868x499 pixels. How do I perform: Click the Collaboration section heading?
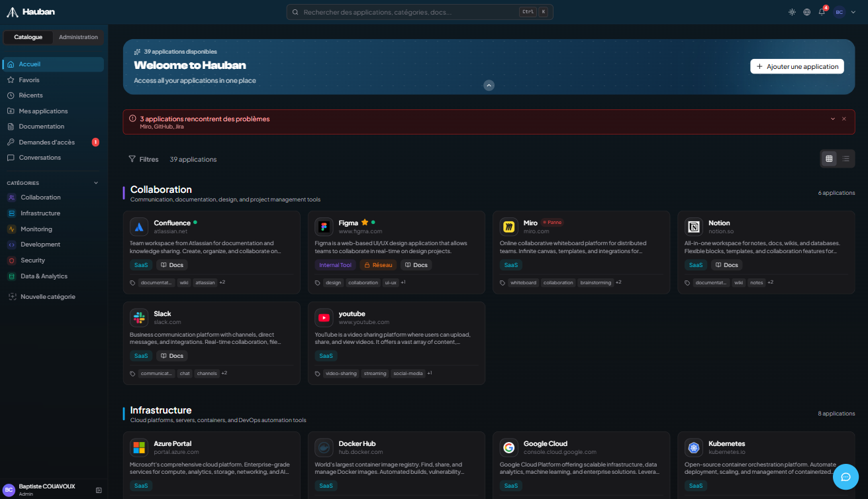(161, 190)
